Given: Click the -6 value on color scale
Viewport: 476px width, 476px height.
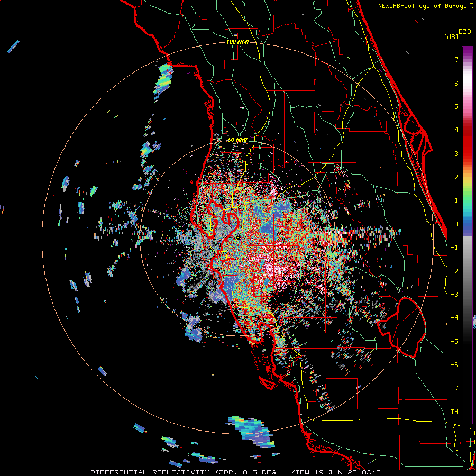Looking at the screenshot, I should coord(454,365).
